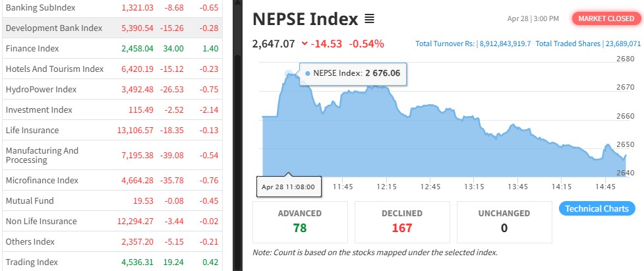Select the DECLINED 167 stocks box
Viewport: 644px width, 271px height.
(x=402, y=222)
